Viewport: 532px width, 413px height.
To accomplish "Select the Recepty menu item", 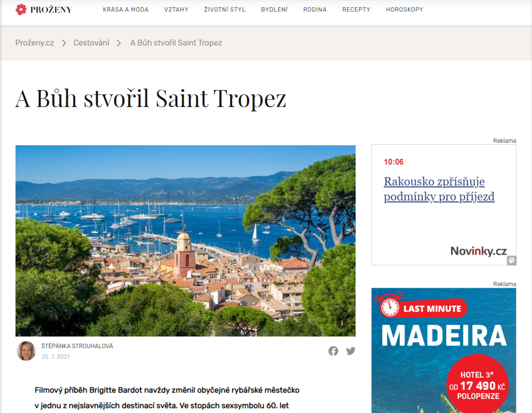I will coord(356,10).
